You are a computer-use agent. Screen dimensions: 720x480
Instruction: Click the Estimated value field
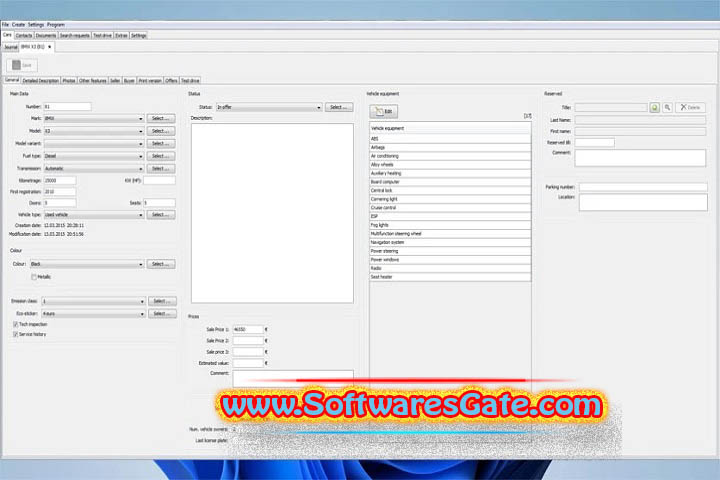point(248,363)
